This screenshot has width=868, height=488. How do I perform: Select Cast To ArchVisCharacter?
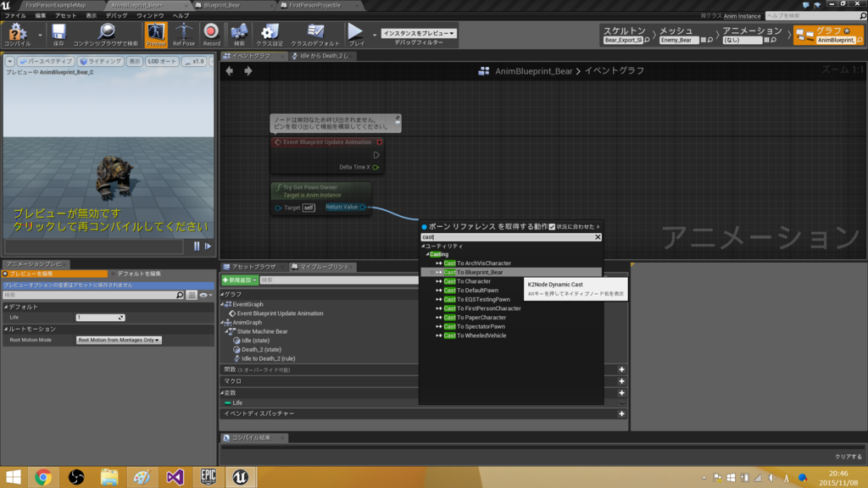tap(477, 263)
